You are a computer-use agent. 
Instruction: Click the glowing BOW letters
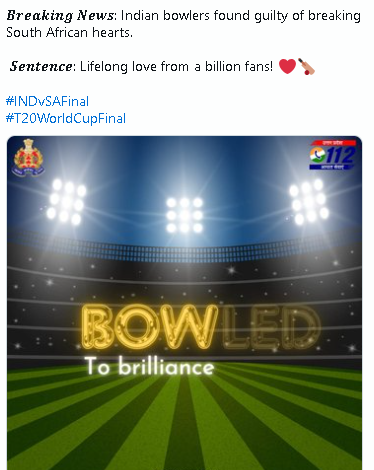[x=149, y=326]
